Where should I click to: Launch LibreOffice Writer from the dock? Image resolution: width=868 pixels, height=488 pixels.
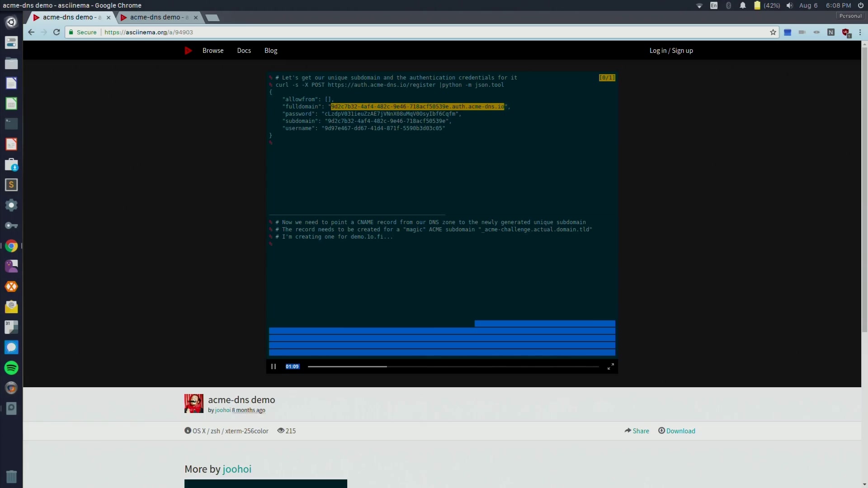pyautogui.click(x=11, y=83)
